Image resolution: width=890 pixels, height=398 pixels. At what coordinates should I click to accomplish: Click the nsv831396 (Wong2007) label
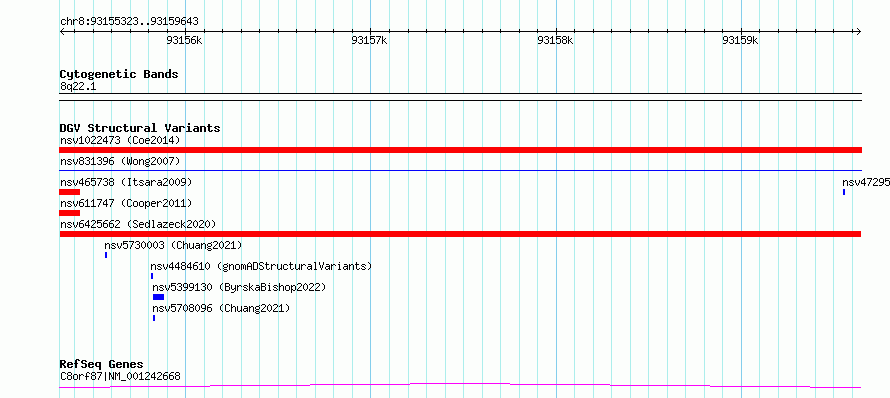(120, 161)
